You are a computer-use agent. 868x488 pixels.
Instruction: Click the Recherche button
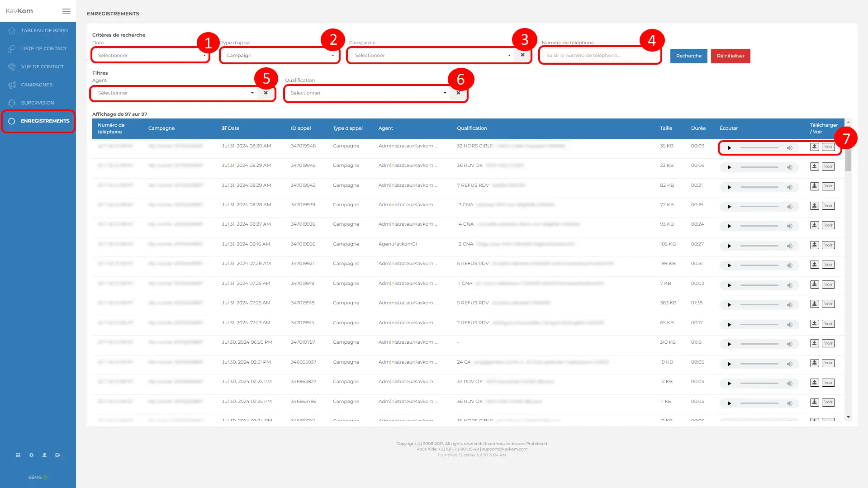(x=688, y=56)
